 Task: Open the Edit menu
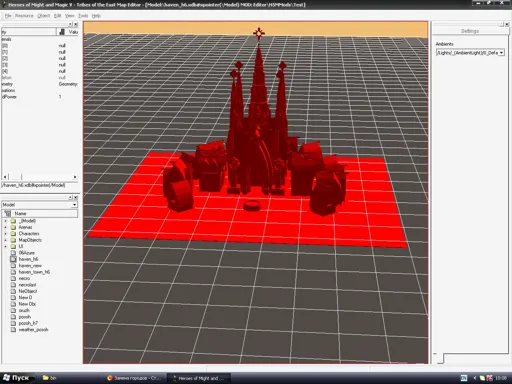(x=57, y=16)
